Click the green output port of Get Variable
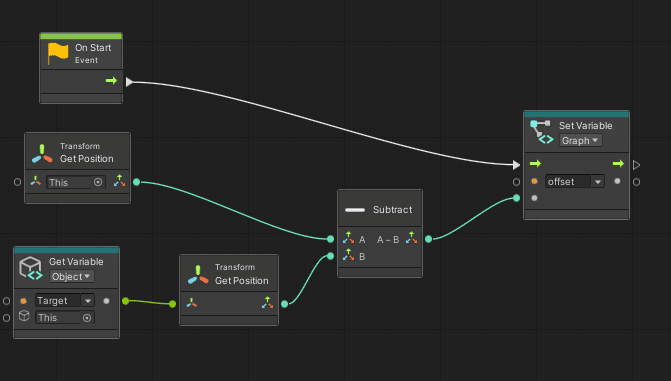Image resolution: width=671 pixels, height=381 pixels. click(125, 301)
